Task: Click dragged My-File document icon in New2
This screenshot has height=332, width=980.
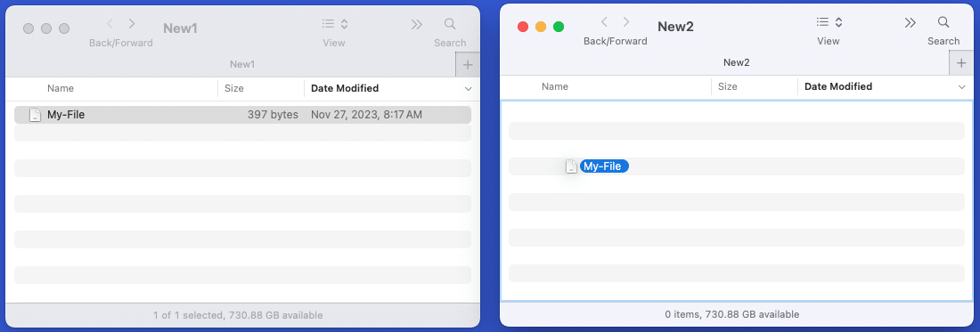Action: coord(571,166)
